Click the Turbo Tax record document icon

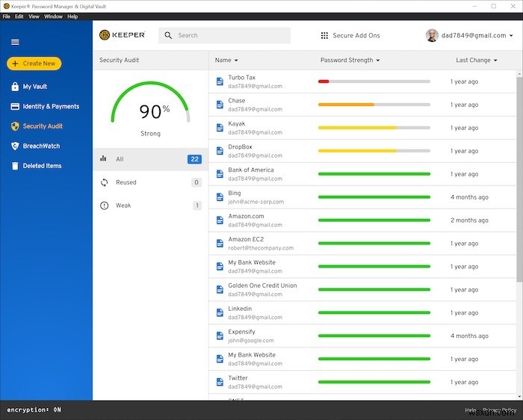pyautogui.click(x=220, y=81)
